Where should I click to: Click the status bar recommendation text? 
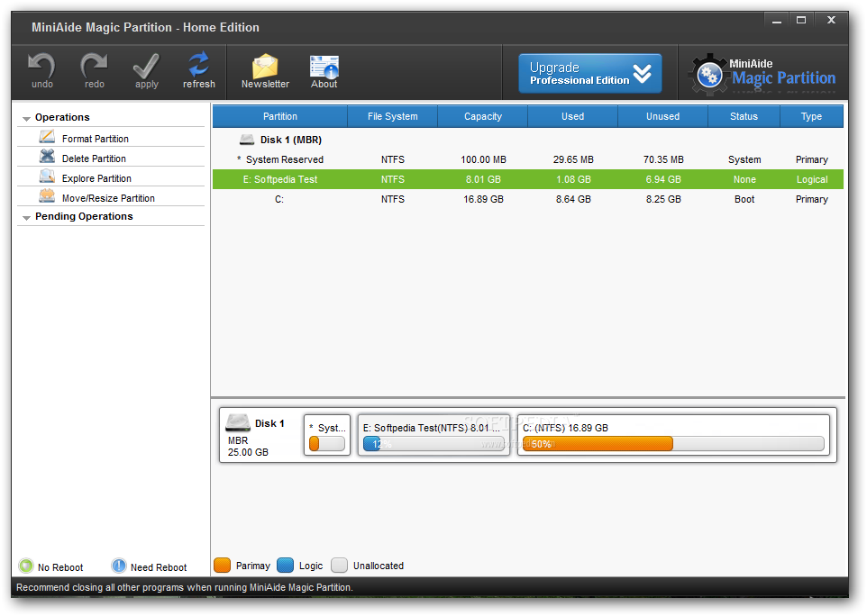184,587
